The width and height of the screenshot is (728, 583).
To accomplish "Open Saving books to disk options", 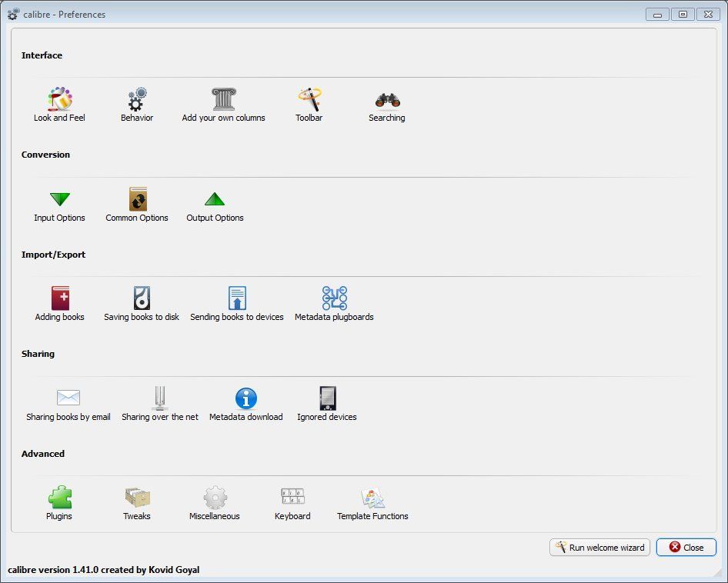I will tap(141, 298).
